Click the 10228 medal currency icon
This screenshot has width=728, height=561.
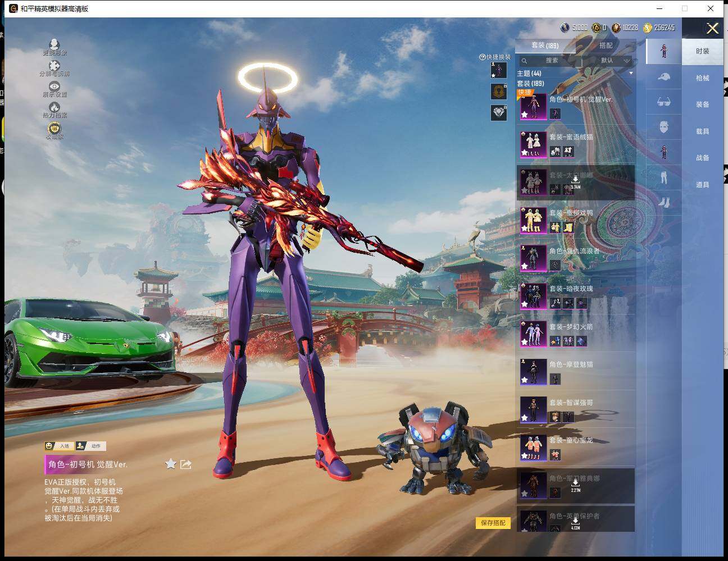[x=616, y=28]
